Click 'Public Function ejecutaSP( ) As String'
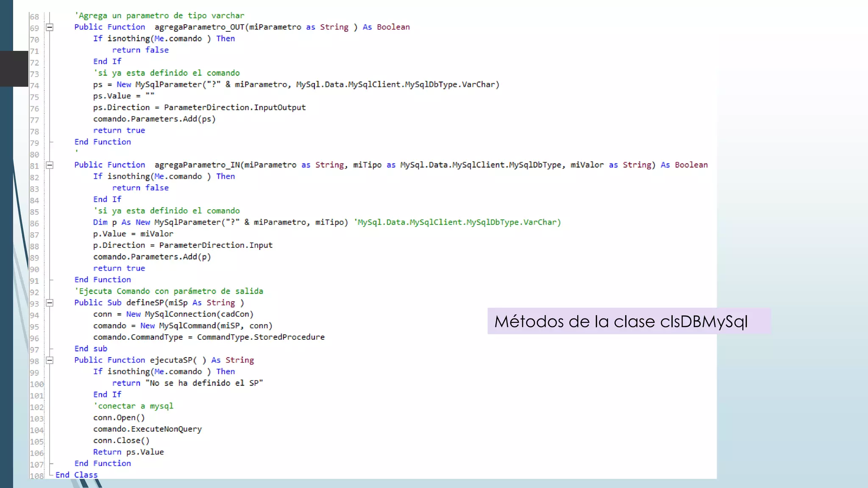The image size is (868, 488). click(x=164, y=360)
